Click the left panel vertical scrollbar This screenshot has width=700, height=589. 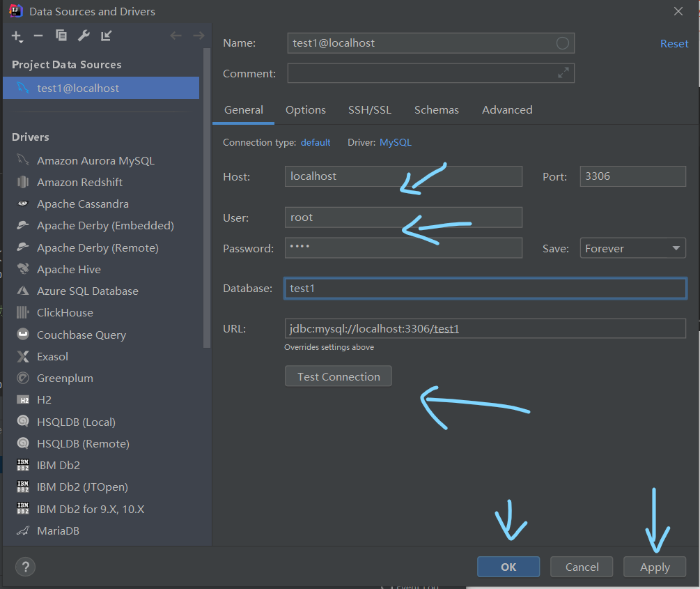click(x=206, y=197)
